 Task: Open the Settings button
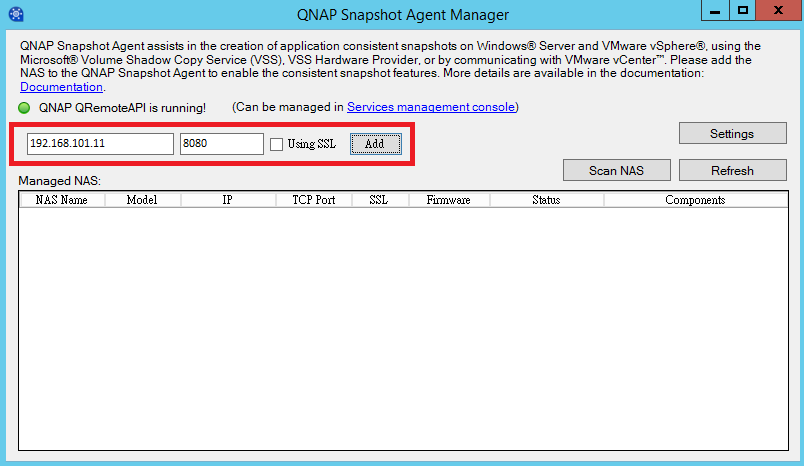pyautogui.click(x=733, y=133)
